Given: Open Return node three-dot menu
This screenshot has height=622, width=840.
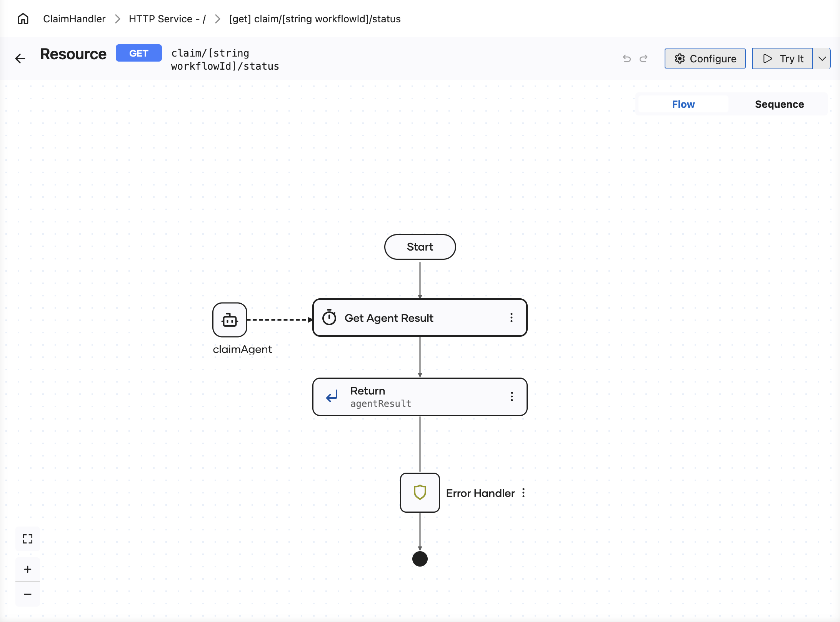Looking at the screenshot, I should pyautogui.click(x=512, y=396).
